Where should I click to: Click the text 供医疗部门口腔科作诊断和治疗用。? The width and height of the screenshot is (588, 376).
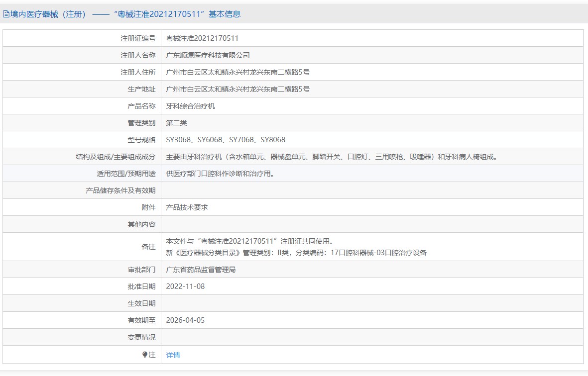click(x=220, y=174)
